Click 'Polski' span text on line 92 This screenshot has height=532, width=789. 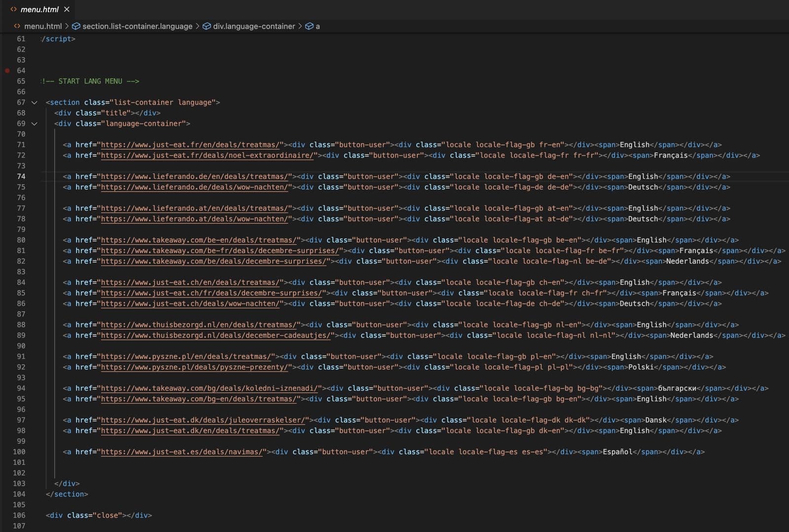pyautogui.click(x=641, y=367)
